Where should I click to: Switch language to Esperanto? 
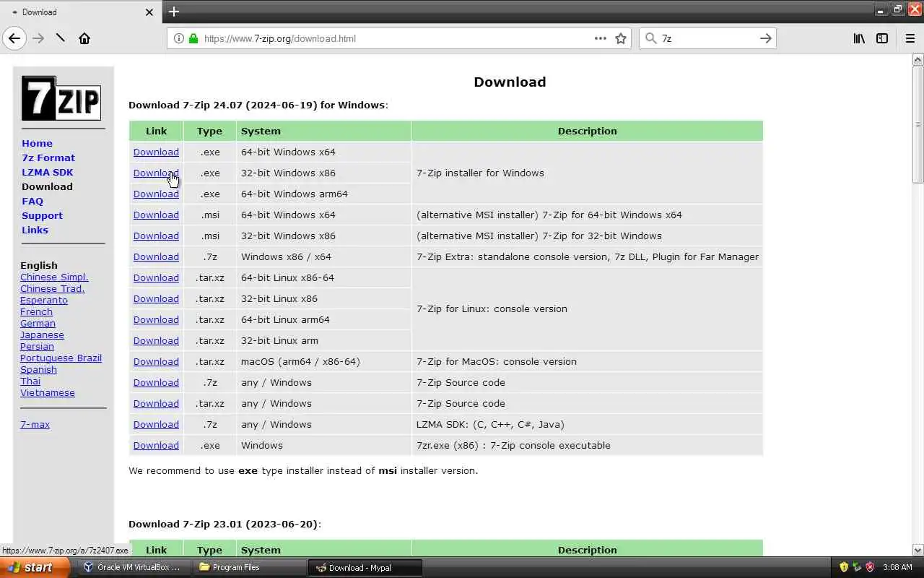click(44, 300)
